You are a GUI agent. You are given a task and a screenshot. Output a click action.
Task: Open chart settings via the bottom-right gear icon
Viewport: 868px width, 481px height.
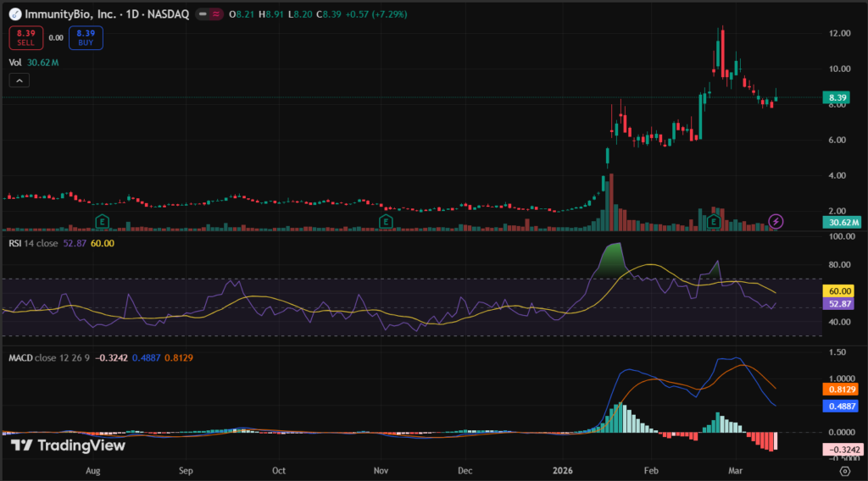coord(844,471)
